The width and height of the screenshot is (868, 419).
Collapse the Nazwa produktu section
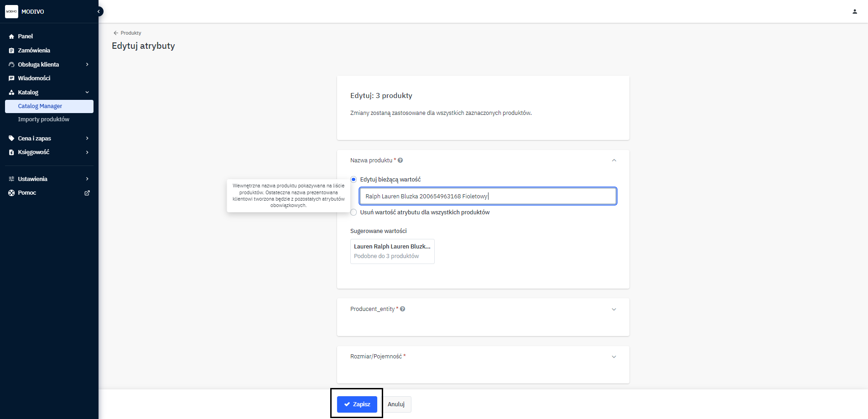(x=613, y=160)
